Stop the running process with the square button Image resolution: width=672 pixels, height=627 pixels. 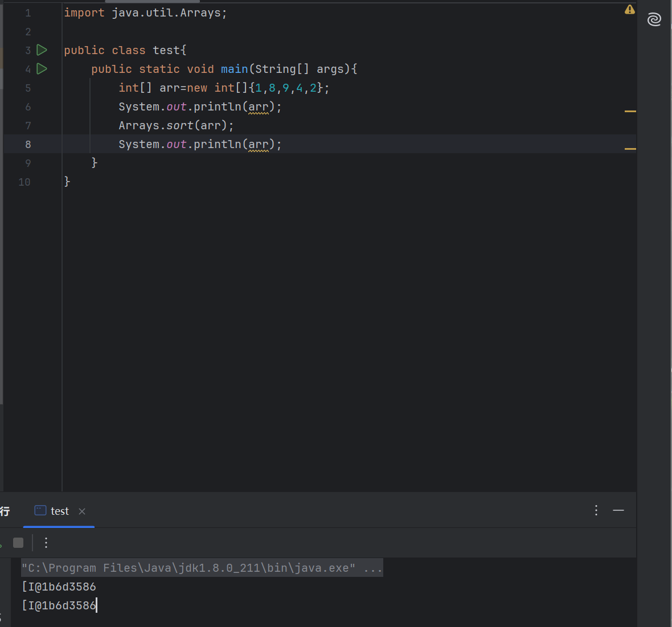click(18, 543)
